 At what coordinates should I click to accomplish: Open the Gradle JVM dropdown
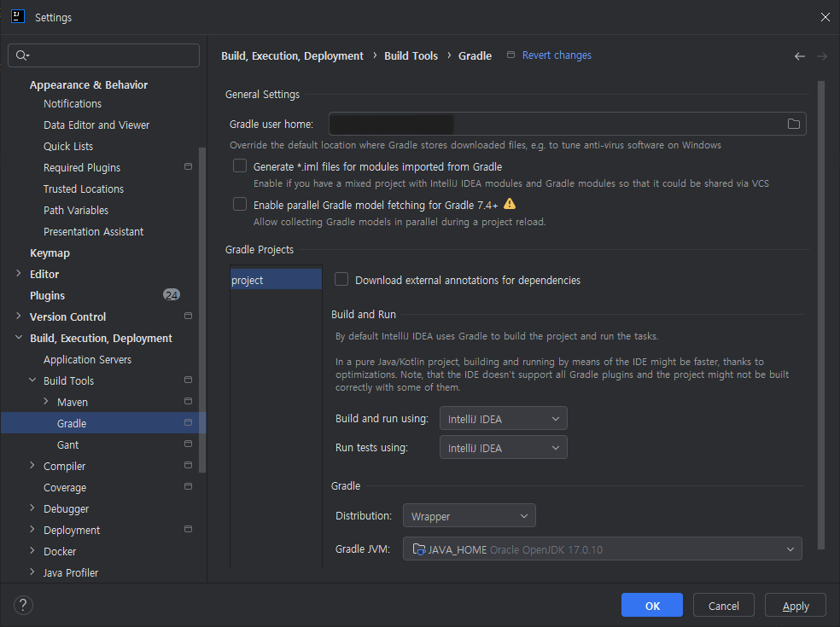[x=602, y=549]
